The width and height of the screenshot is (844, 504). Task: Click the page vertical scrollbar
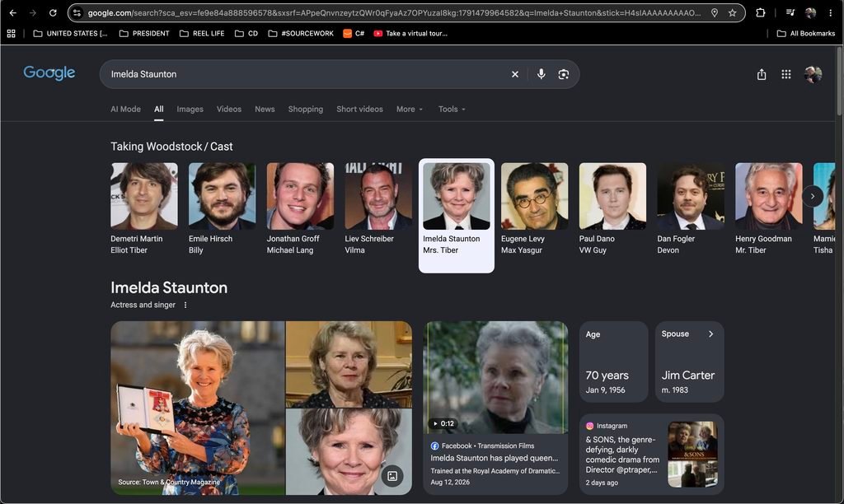click(839, 81)
